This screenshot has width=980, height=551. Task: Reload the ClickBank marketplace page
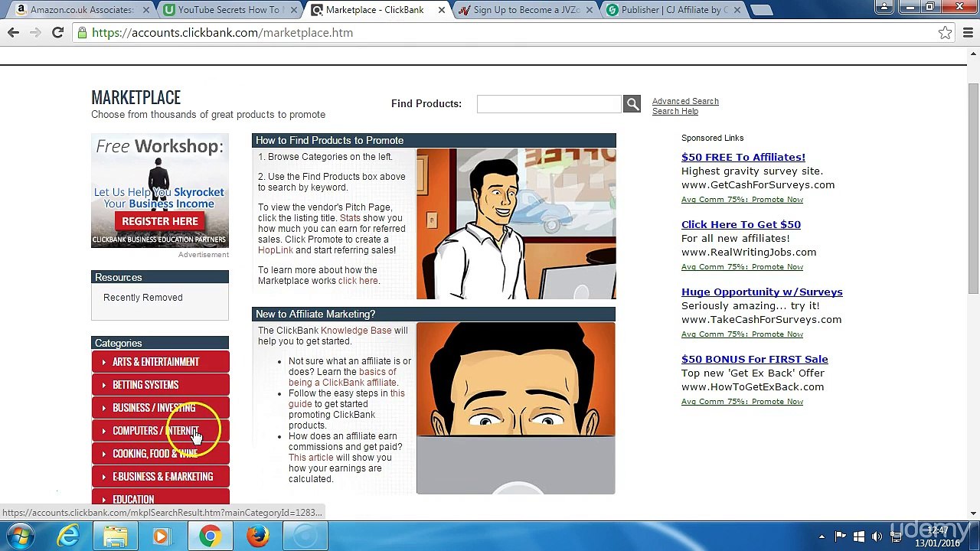click(x=57, y=33)
